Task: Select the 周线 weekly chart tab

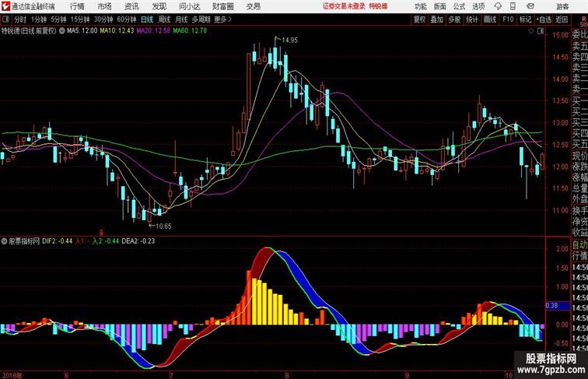Action: coord(164,19)
